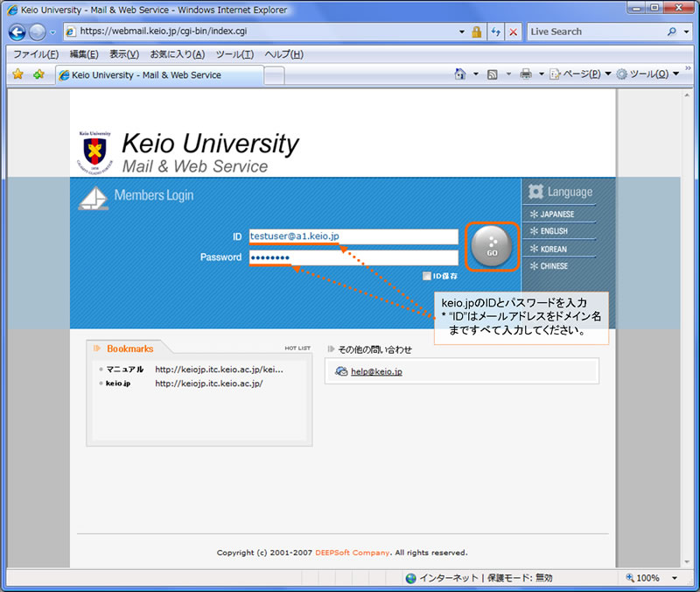Click the Print toolbar icon

tap(526, 74)
